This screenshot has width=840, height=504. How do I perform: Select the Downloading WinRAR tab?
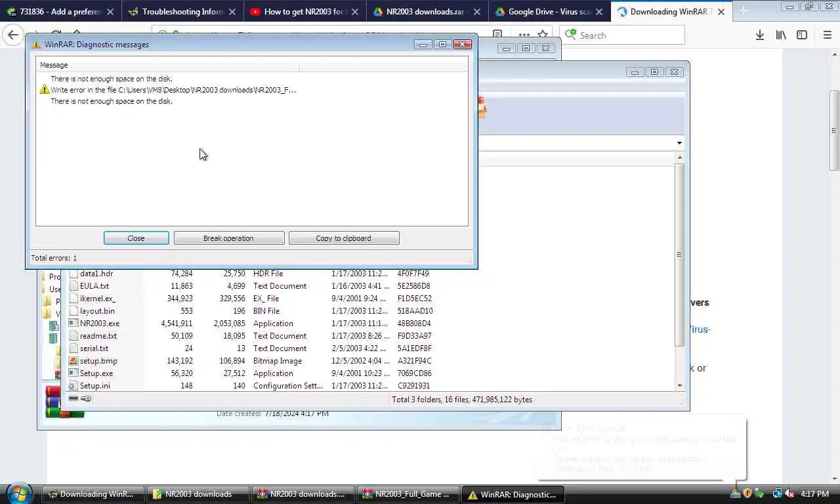coord(670,12)
